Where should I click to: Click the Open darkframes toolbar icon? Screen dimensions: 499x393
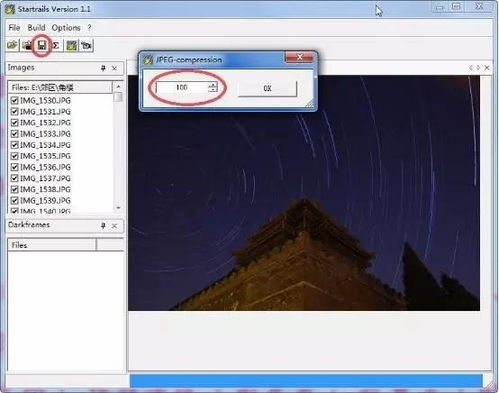pos(27,45)
